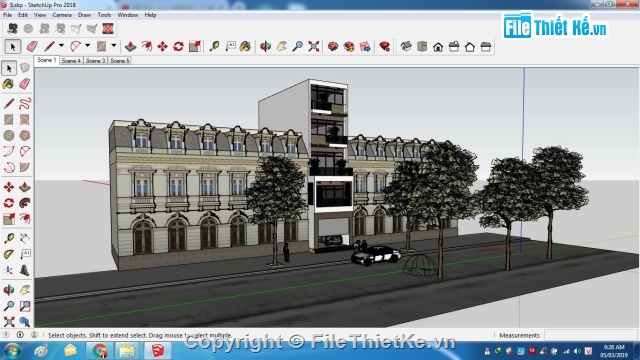
Task: Click the Measurements input box
Action: (x=590, y=335)
